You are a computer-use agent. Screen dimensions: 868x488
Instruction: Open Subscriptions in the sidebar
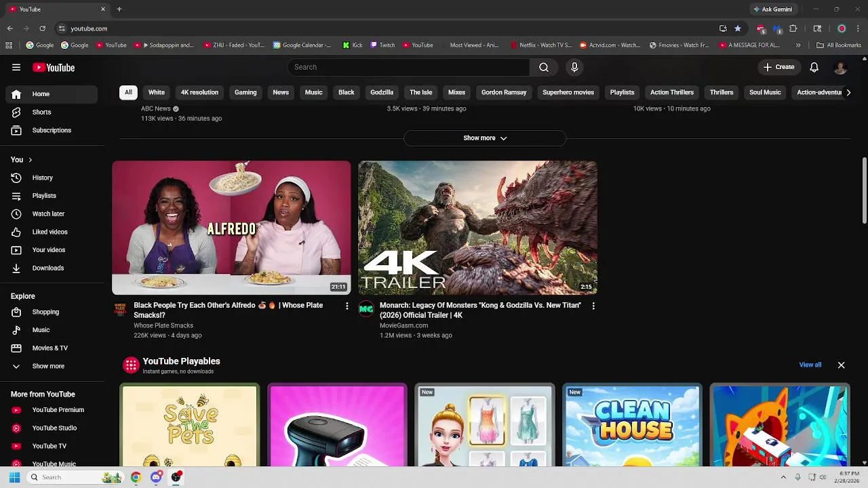coord(53,130)
